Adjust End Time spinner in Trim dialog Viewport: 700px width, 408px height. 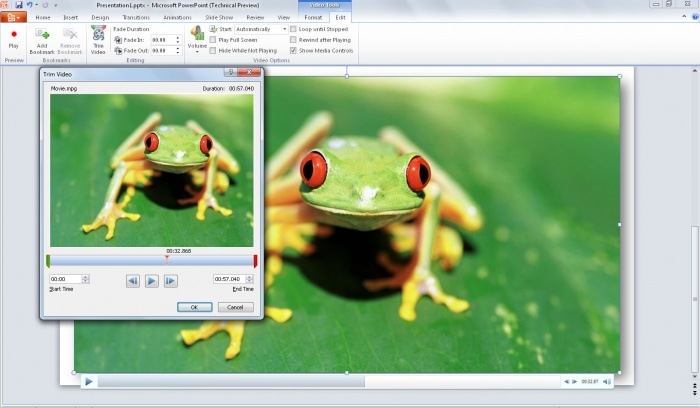click(250, 279)
